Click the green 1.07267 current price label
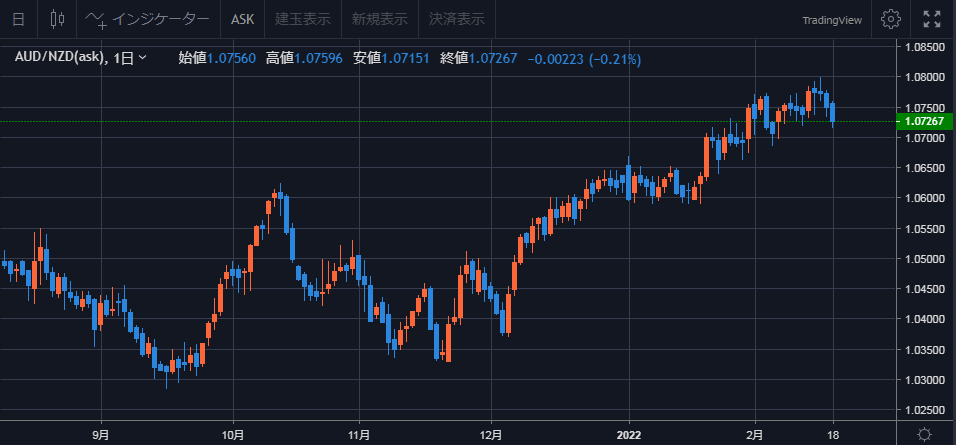This screenshot has height=445, width=956. coord(926,121)
